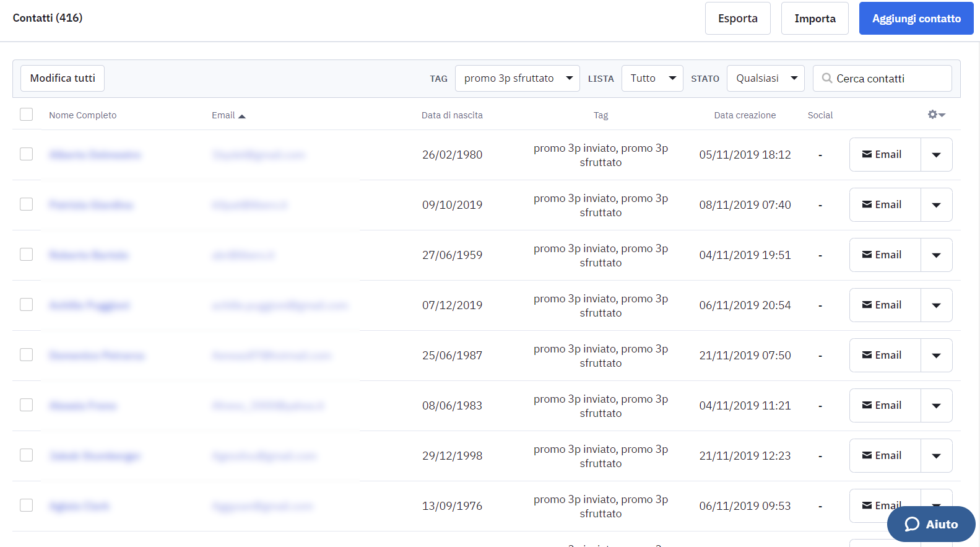
Task: Open the TAG filter dropdown
Action: 518,78
